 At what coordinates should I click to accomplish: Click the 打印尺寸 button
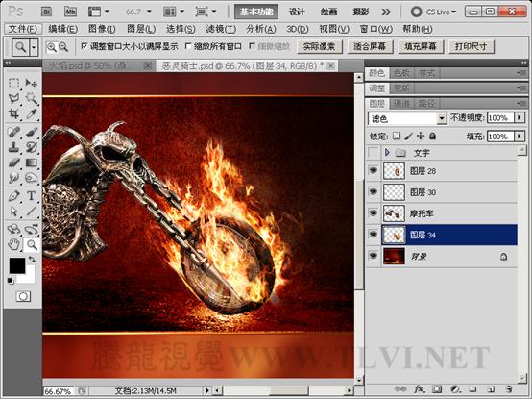coord(472,46)
